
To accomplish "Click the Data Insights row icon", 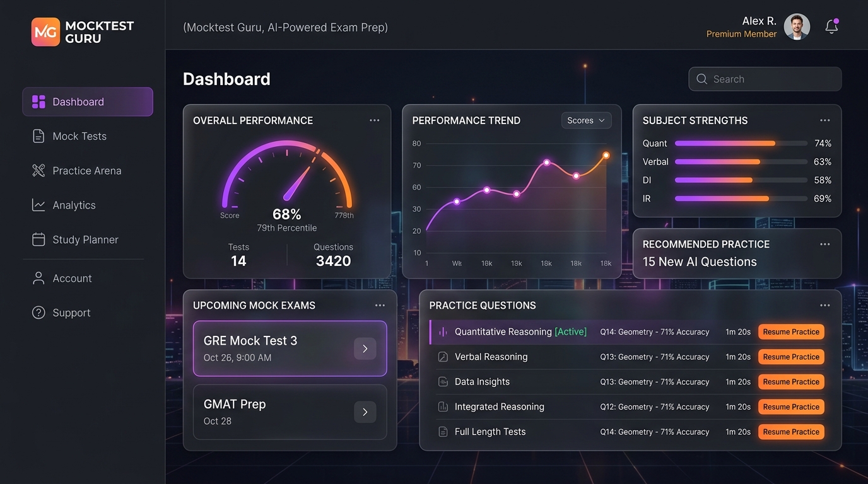I will pos(443,382).
